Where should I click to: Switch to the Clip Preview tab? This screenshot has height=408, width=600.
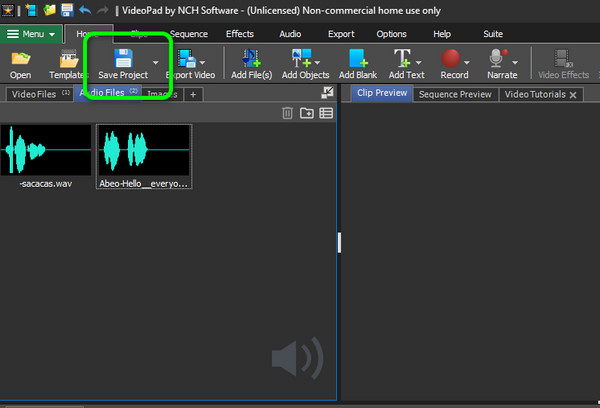click(x=382, y=93)
